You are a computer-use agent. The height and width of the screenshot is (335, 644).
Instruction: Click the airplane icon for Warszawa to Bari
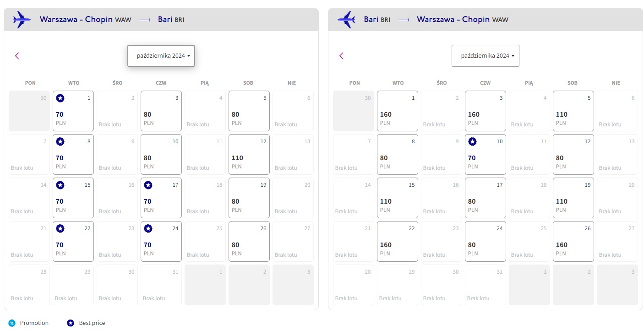(x=22, y=20)
